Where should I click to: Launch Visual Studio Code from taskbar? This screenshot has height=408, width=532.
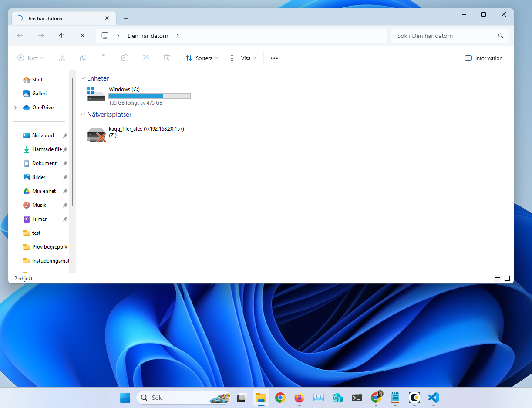[x=433, y=398]
